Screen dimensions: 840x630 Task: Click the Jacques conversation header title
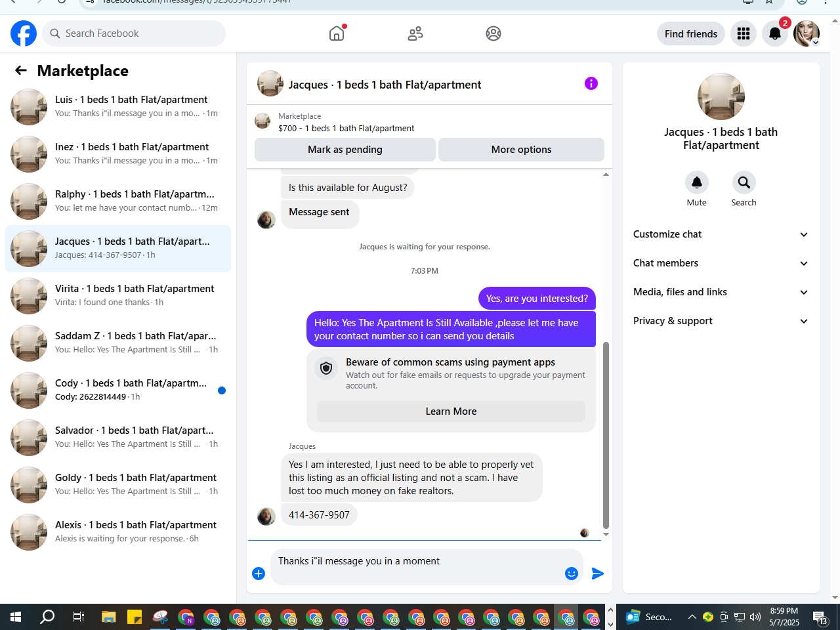385,85
